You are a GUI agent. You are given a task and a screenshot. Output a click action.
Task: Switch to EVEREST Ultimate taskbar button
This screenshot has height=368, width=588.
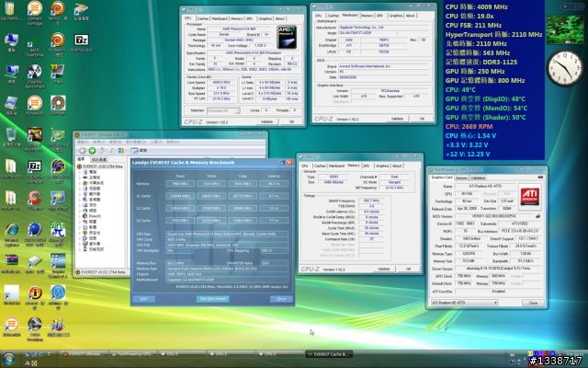tap(84, 354)
